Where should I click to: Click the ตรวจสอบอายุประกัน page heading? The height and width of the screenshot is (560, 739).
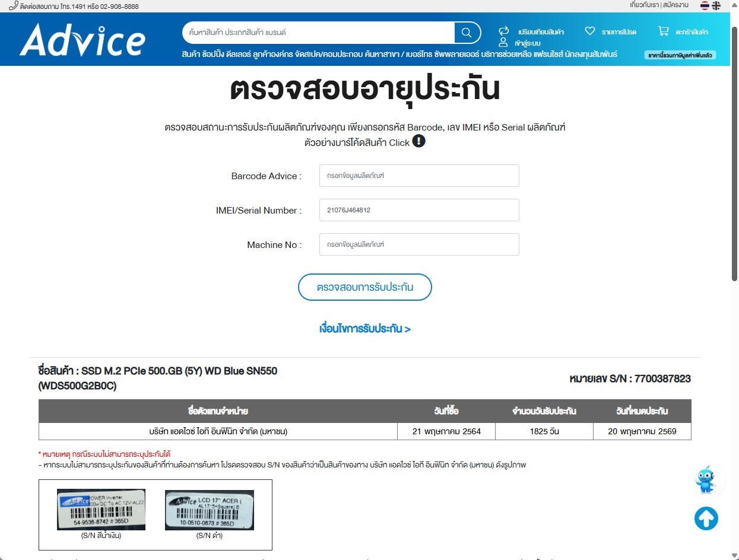click(x=365, y=89)
